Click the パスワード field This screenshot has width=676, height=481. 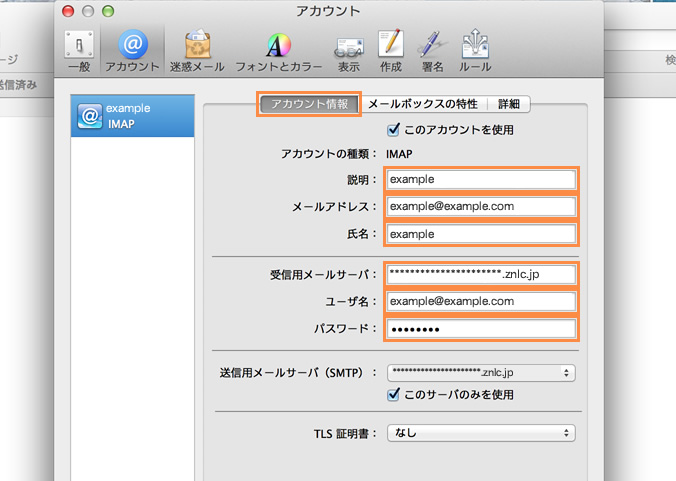(x=481, y=329)
